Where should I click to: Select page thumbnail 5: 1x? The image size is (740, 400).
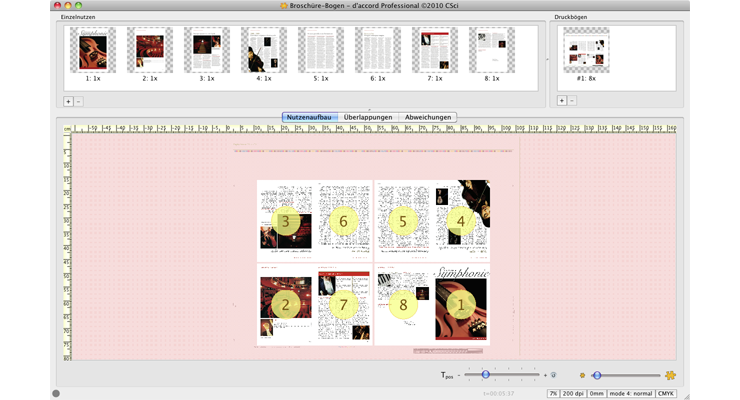(321, 50)
